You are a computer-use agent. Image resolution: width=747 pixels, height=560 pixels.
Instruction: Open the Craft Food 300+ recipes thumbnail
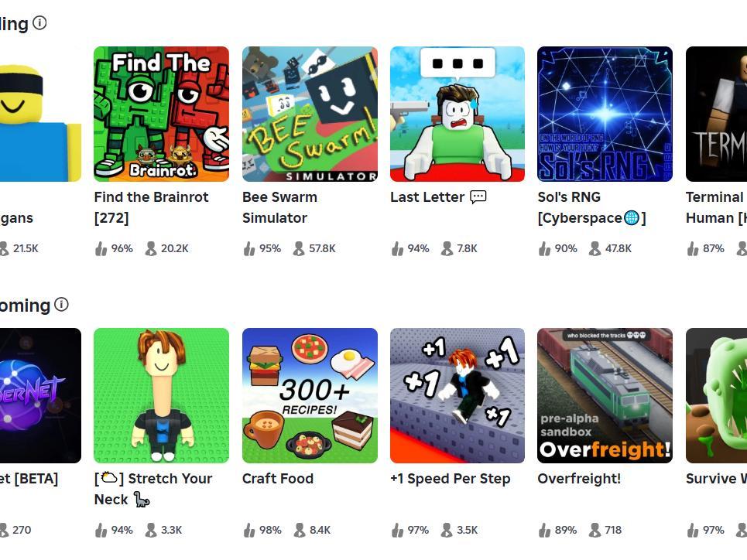click(x=310, y=395)
